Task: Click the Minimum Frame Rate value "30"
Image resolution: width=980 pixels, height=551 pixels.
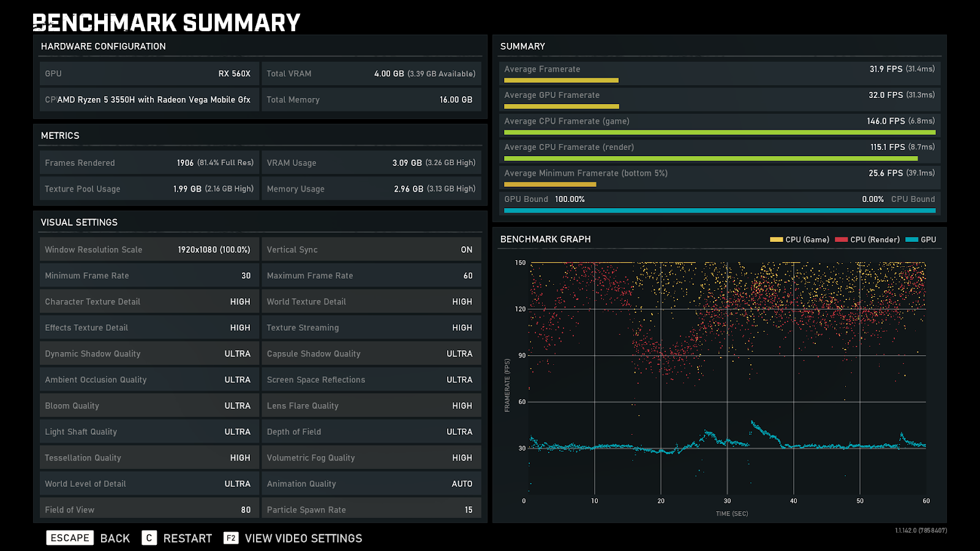Action: tap(246, 276)
